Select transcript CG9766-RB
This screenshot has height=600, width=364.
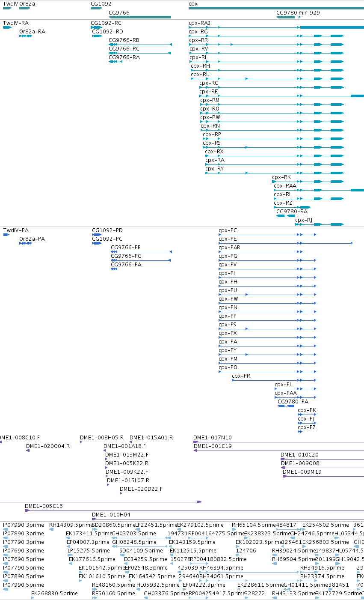pyautogui.click(x=124, y=40)
